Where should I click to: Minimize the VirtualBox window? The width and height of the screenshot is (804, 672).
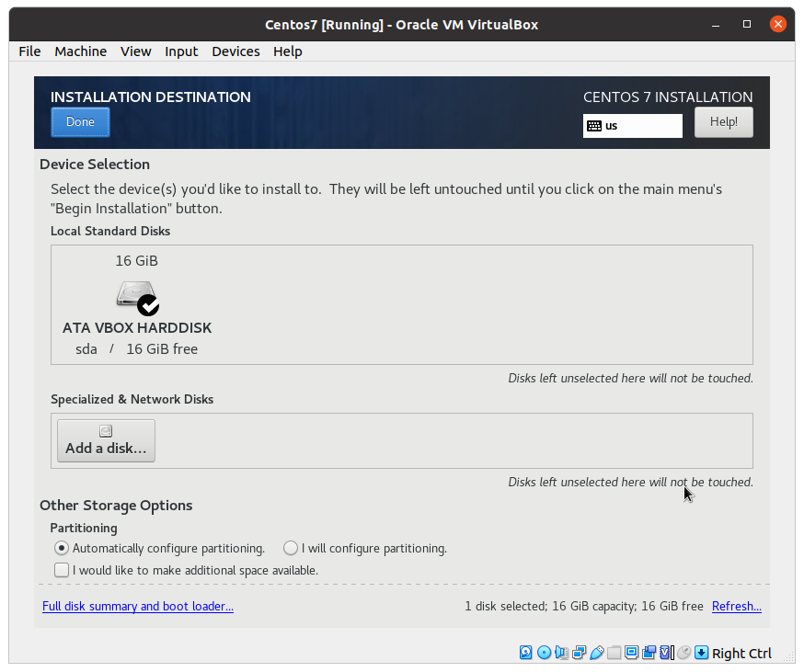(716, 24)
